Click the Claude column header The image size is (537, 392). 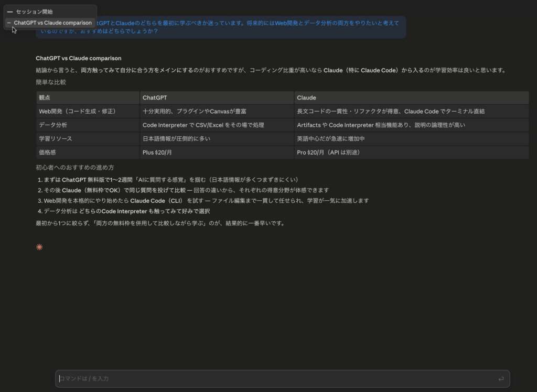[411, 97]
